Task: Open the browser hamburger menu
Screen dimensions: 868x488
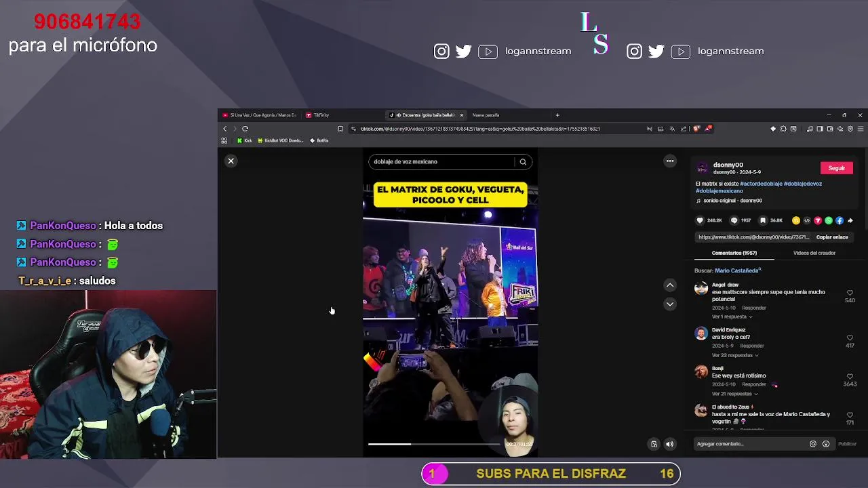Action: click(861, 129)
